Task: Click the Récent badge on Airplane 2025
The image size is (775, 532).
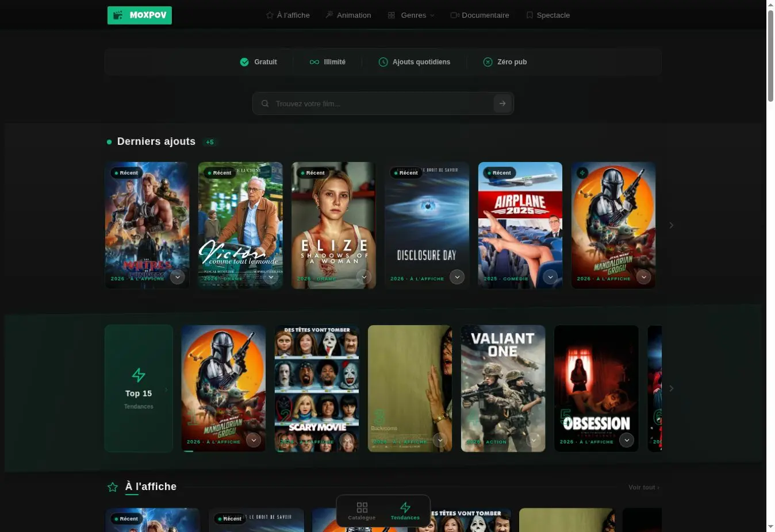Action: (498, 172)
